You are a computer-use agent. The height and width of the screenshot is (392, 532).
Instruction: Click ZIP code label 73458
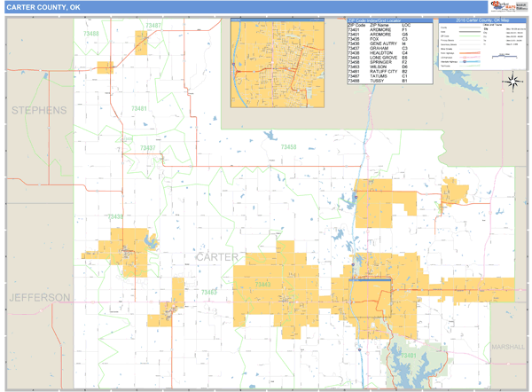tap(288, 147)
